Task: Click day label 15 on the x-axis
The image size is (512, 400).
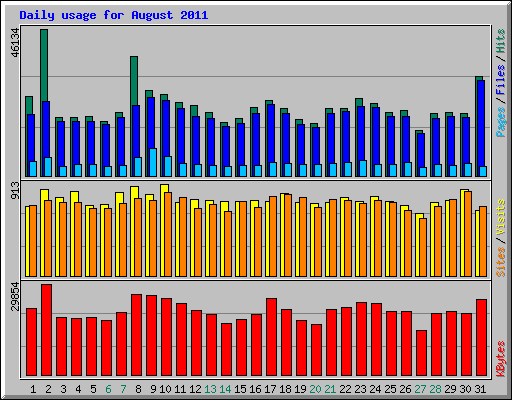Action: click(240, 389)
